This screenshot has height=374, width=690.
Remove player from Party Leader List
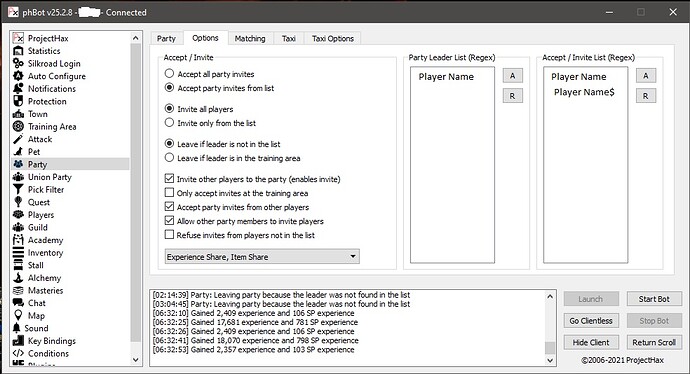[x=513, y=95]
